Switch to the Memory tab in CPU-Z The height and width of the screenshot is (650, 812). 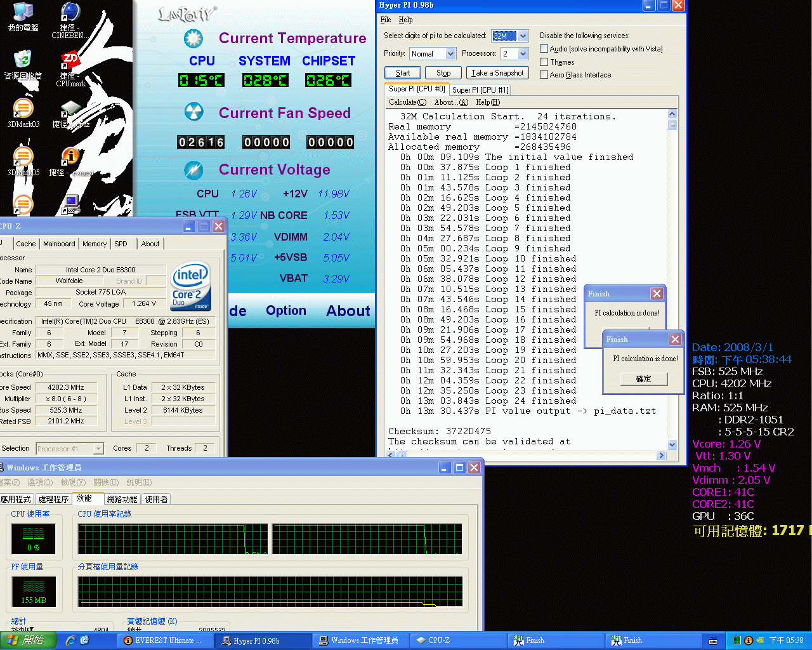95,244
